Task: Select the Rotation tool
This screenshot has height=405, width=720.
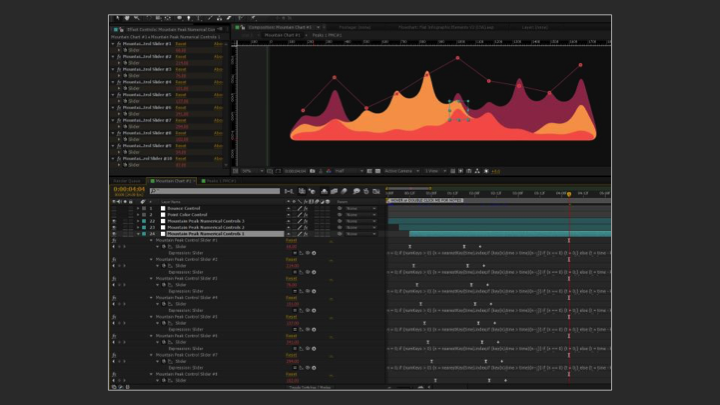Action: tap(148, 18)
